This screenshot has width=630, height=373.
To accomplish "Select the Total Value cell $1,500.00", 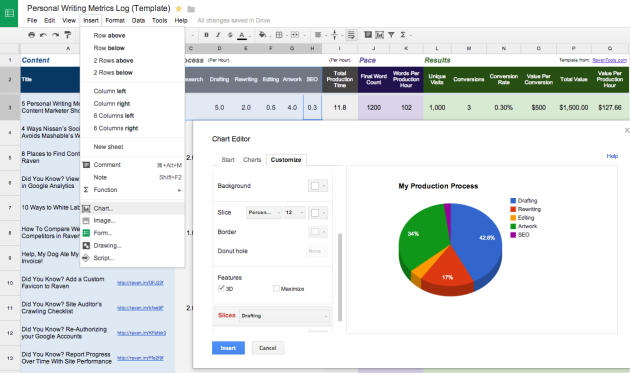I will point(573,107).
